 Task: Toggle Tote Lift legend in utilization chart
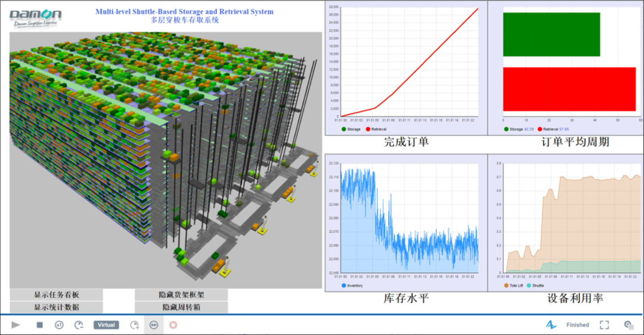(x=516, y=286)
